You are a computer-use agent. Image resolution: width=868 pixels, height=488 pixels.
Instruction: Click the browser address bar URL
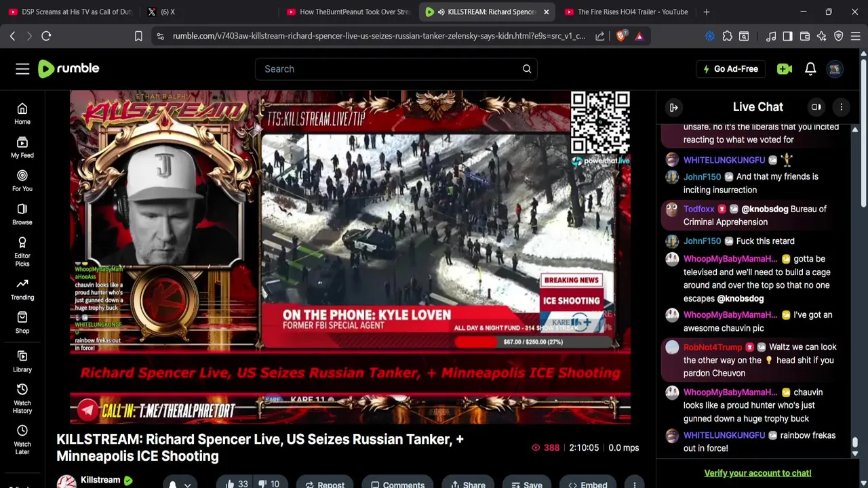tap(378, 36)
